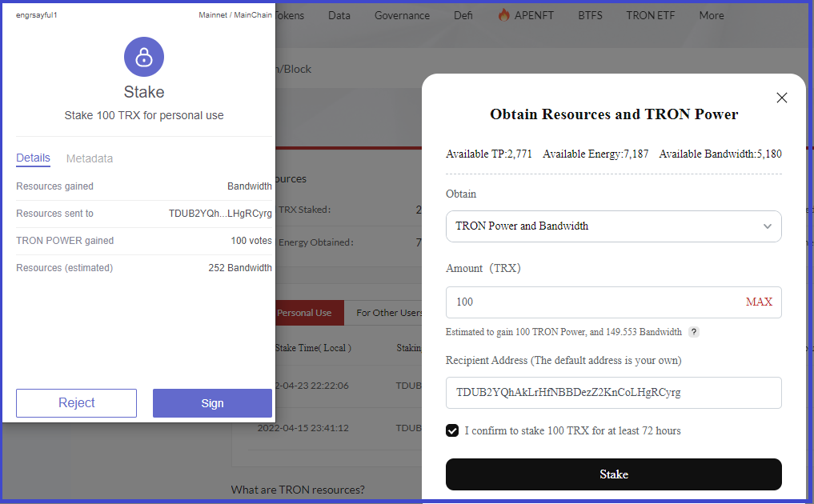Click the Available TP:2,771 text
This screenshot has height=504, width=814.
point(488,154)
